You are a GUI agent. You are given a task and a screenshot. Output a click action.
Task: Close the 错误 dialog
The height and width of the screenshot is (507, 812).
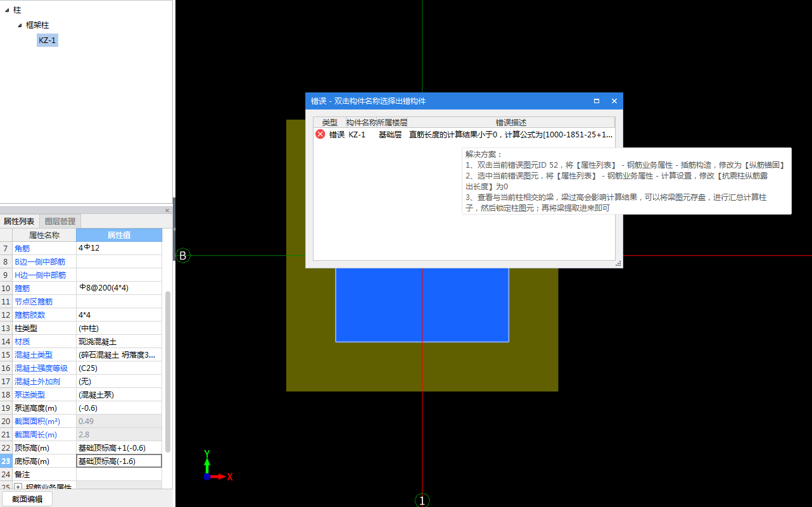(x=614, y=101)
